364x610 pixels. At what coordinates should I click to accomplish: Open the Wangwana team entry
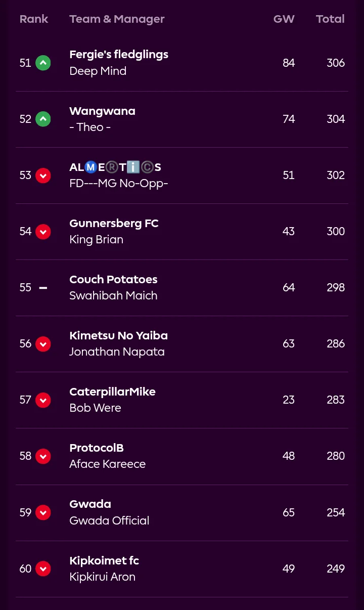(x=102, y=111)
